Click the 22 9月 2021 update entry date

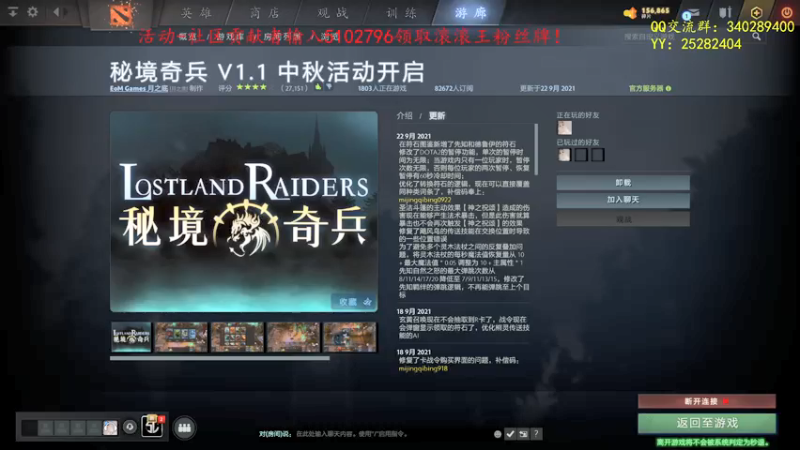coord(414,136)
